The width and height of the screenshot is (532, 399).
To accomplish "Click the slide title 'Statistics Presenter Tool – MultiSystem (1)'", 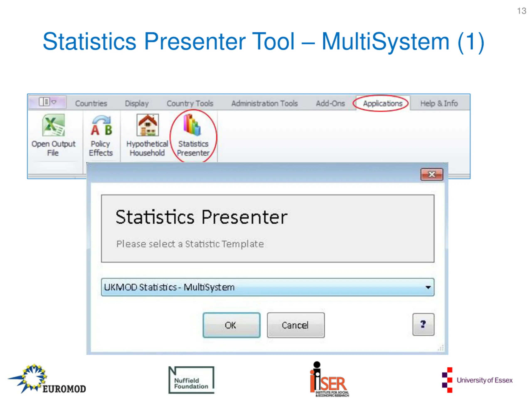I will click(264, 42).
